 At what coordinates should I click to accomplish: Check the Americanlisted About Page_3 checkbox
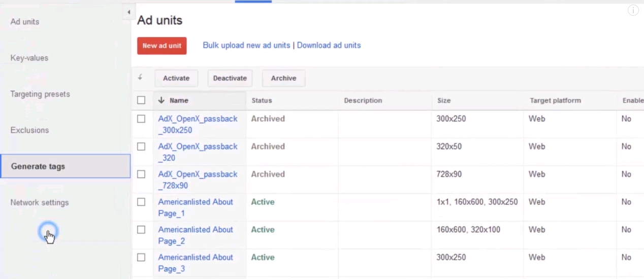click(141, 257)
